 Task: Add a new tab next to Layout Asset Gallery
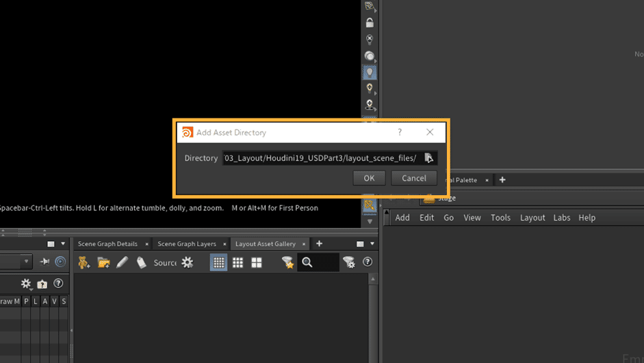[319, 244]
